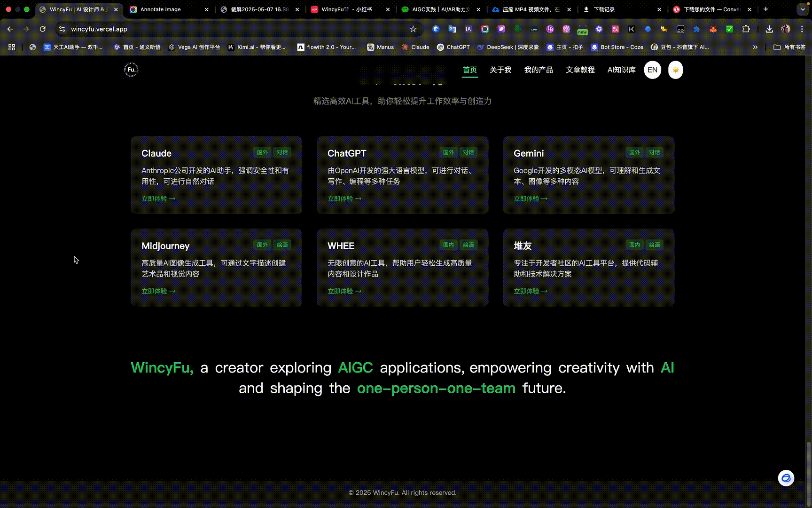812x508 pixels.
Task: Click the green checkmark extension icon
Action: (729, 29)
